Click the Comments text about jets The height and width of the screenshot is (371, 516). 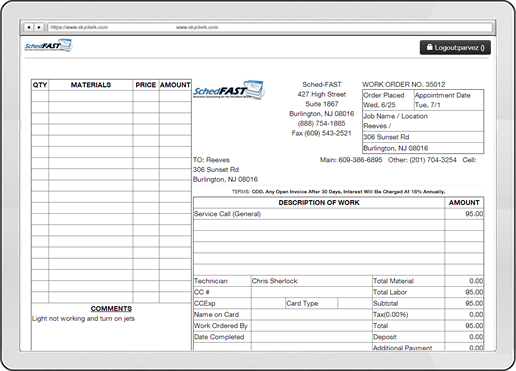point(83,318)
